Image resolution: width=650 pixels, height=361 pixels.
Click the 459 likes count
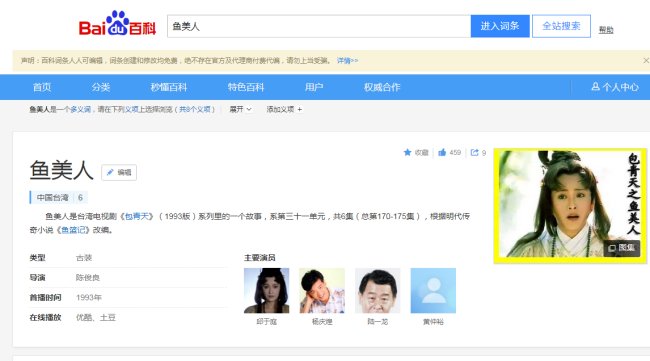[x=455, y=153]
